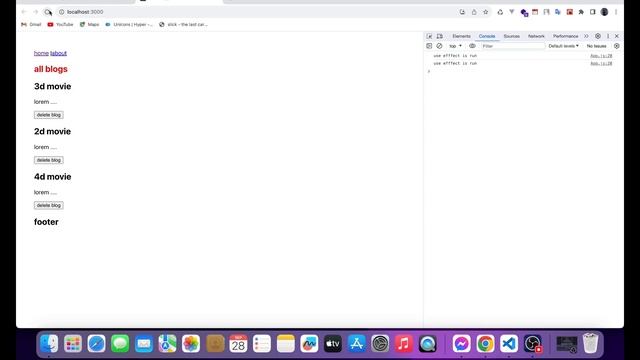The height and width of the screenshot is (360, 640).
Task: Reload the page
Action: tap(48, 12)
